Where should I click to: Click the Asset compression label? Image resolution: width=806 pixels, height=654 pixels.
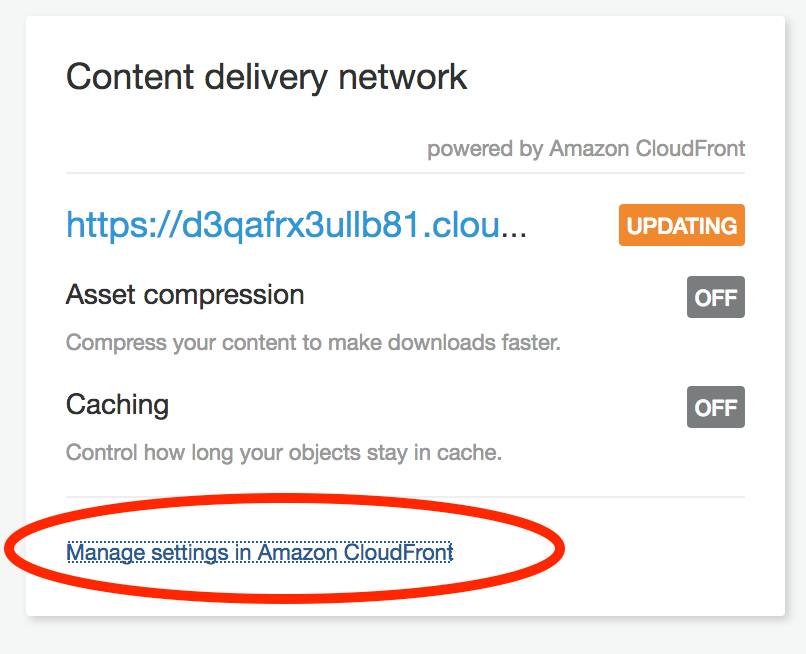tap(185, 295)
